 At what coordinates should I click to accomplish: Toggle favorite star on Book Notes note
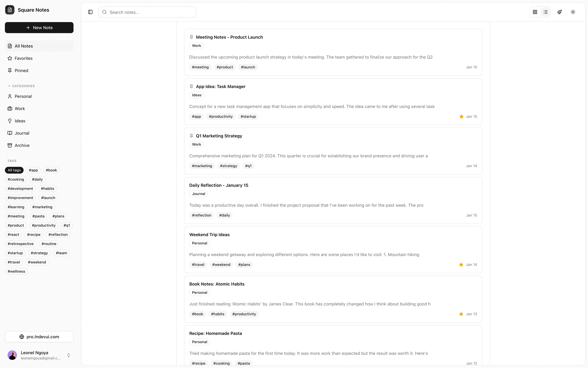coord(461,314)
